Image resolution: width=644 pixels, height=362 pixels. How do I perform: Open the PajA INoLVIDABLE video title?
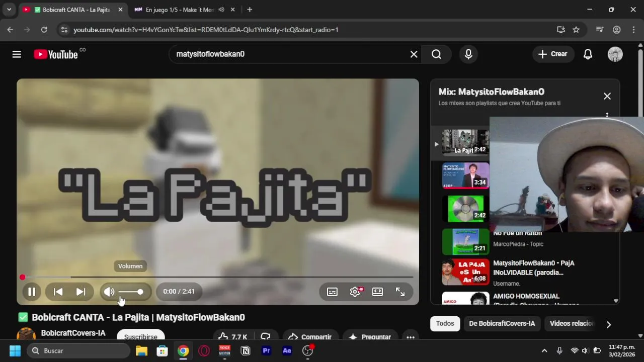pos(533,267)
